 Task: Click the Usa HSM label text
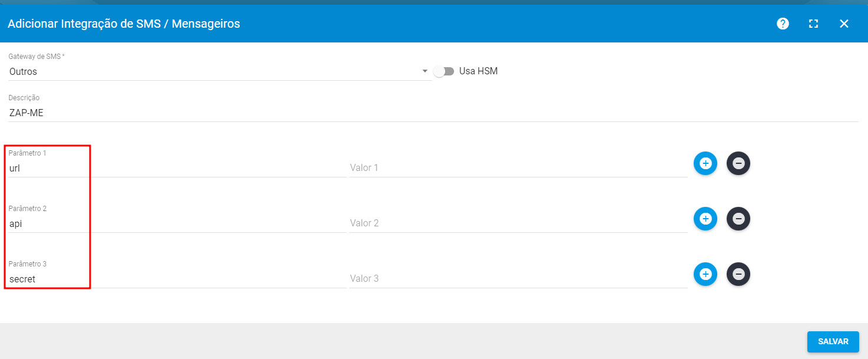(x=478, y=71)
